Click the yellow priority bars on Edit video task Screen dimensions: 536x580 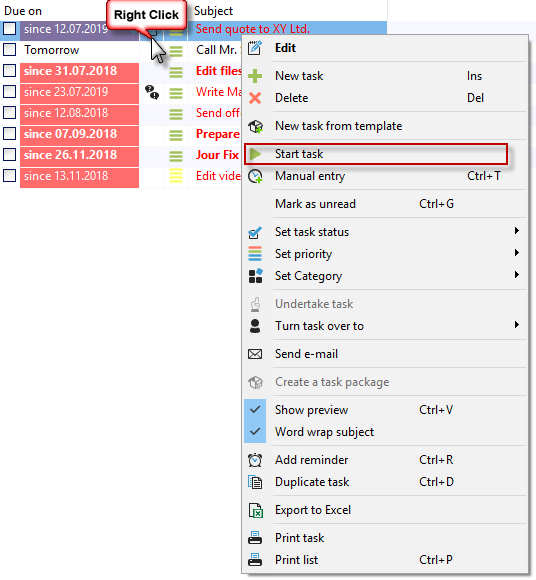(176, 176)
